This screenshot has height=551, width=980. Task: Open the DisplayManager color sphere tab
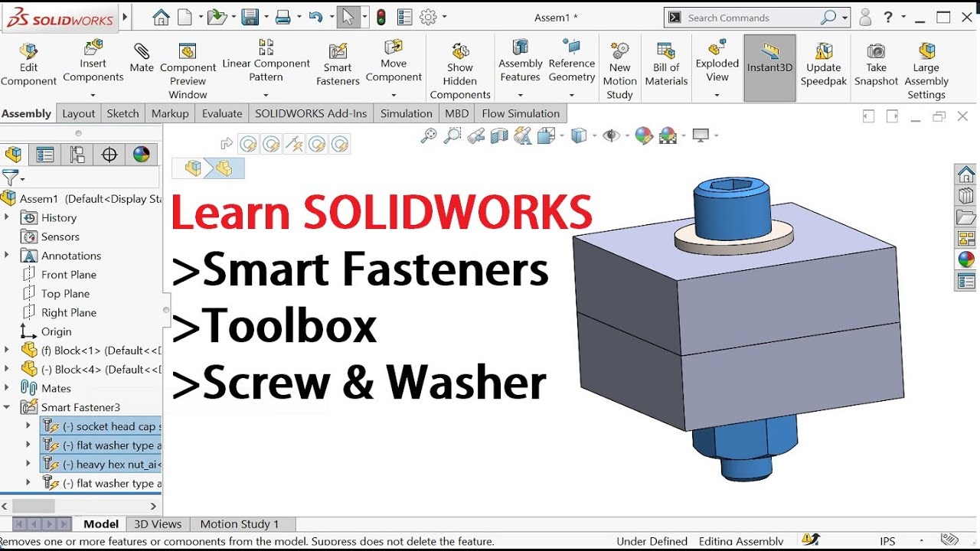pos(141,155)
